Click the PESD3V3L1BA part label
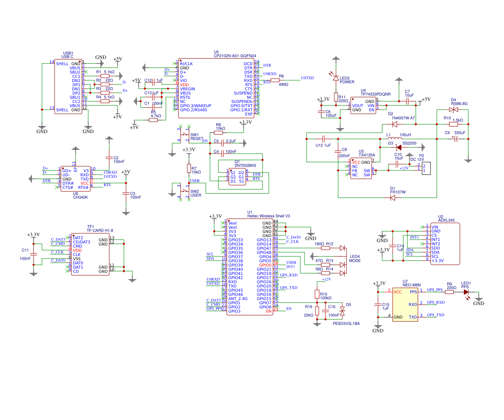The width and height of the screenshot is (504, 420). coord(346,324)
